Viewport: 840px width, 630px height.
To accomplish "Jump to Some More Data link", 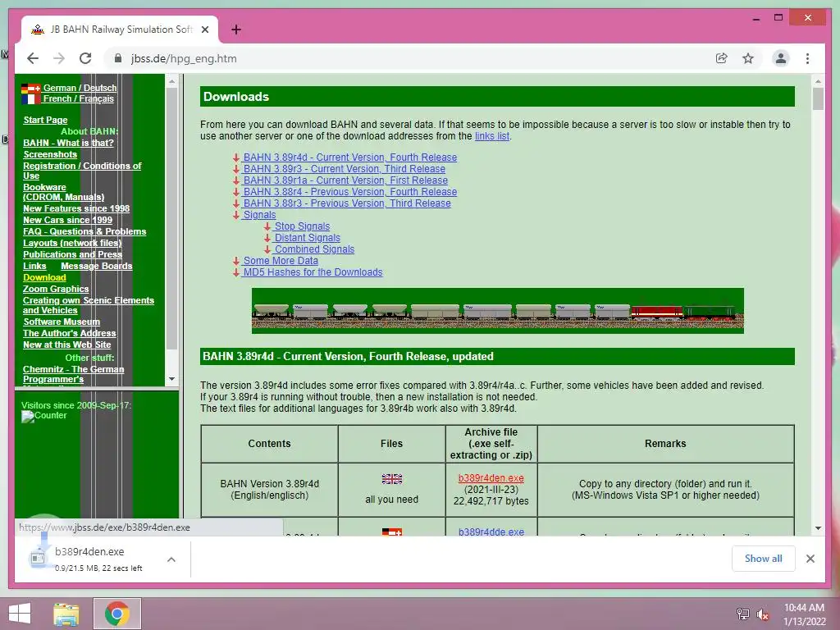I will pos(281,261).
